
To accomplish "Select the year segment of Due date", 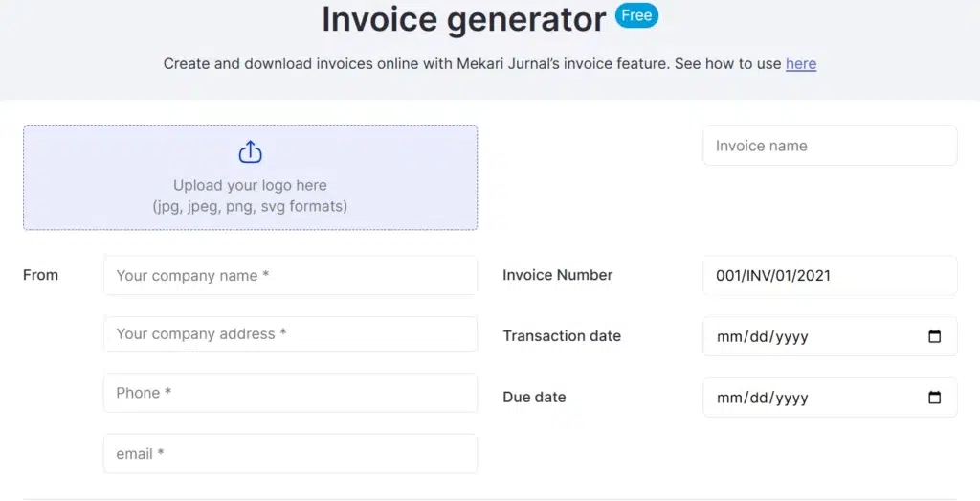I will [x=791, y=398].
